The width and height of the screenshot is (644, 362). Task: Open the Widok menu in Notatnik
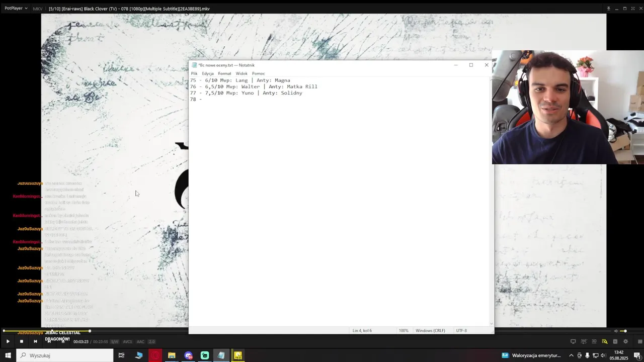242,73
